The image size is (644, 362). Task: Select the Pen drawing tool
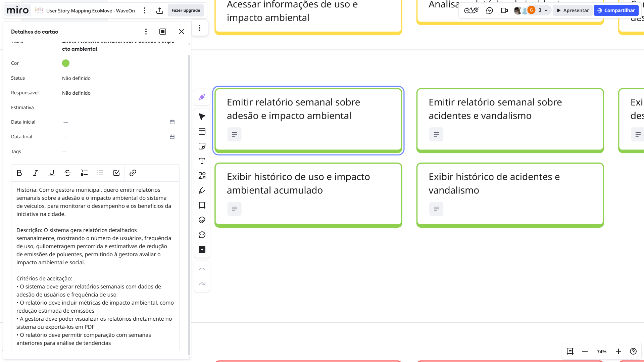click(202, 190)
